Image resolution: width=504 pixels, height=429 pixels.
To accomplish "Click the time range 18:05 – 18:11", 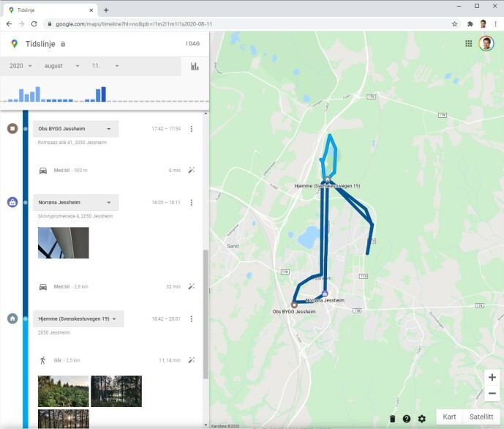I will click(x=166, y=202).
